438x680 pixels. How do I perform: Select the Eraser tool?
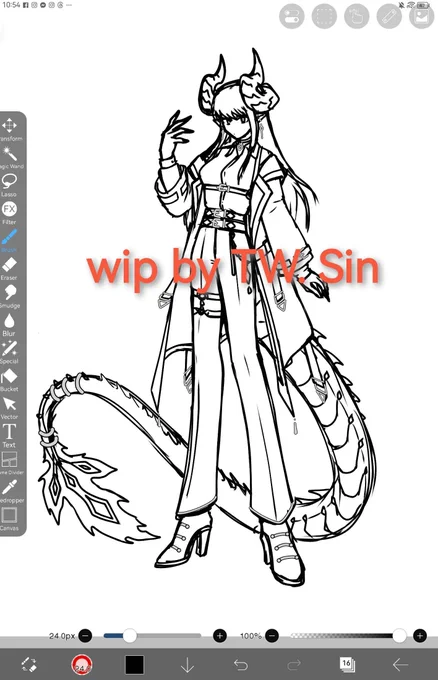(9, 269)
